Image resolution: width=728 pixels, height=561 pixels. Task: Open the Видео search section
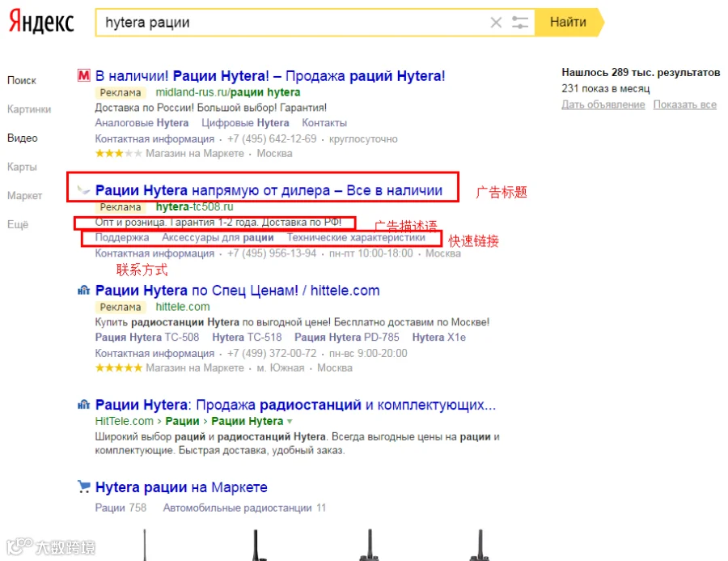pyautogui.click(x=23, y=138)
